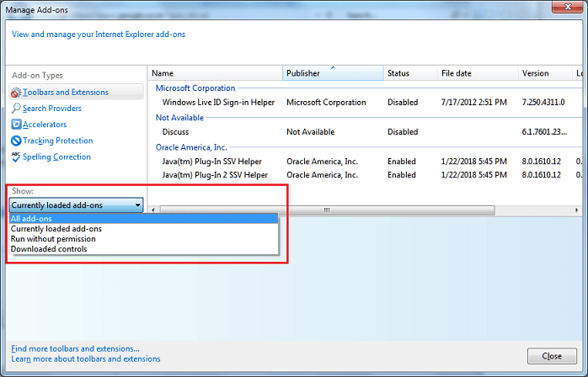Click the Close button
The height and width of the screenshot is (377, 588).
[x=552, y=356]
